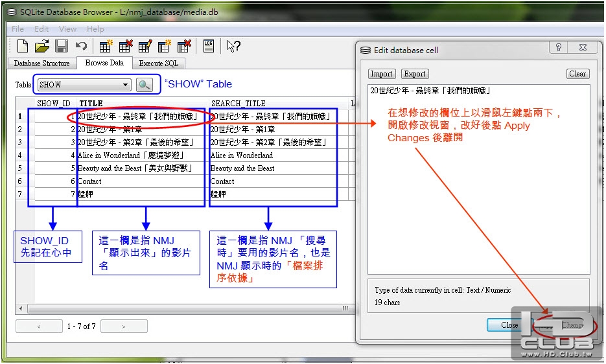606x364 pixels.
Task: Select the TITLE cell '艋舺'
Action: (x=143, y=194)
